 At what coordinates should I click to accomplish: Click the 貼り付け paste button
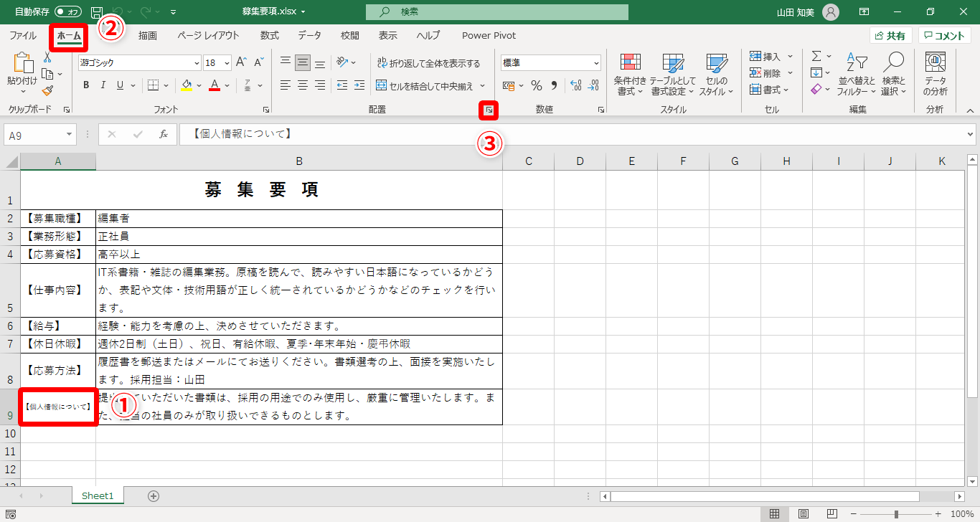[x=22, y=74]
